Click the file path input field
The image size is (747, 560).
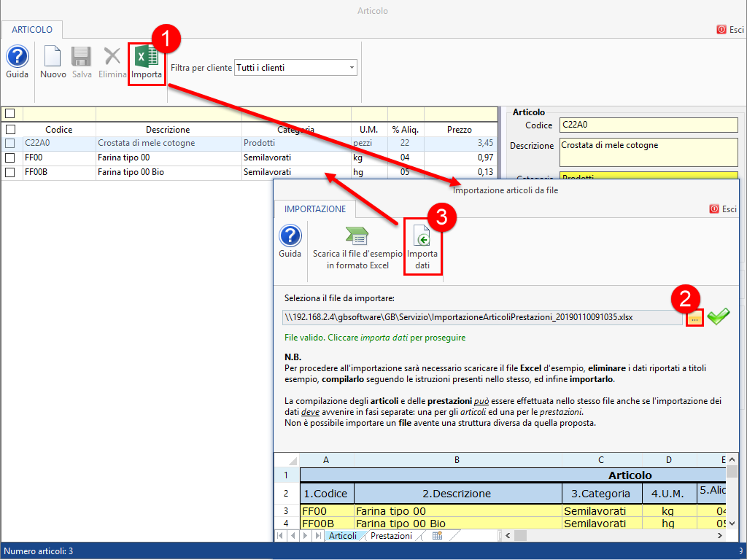[483, 318]
